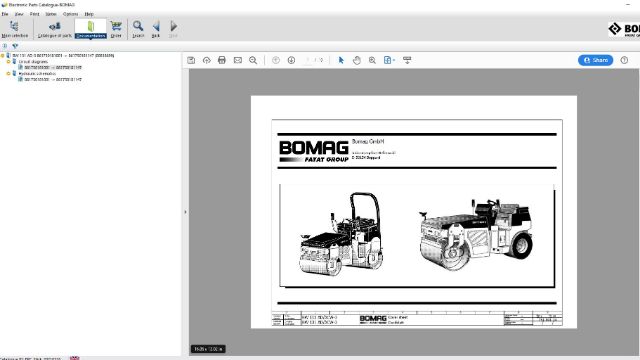
Task: Open the Help menu
Action: point(89,14)
